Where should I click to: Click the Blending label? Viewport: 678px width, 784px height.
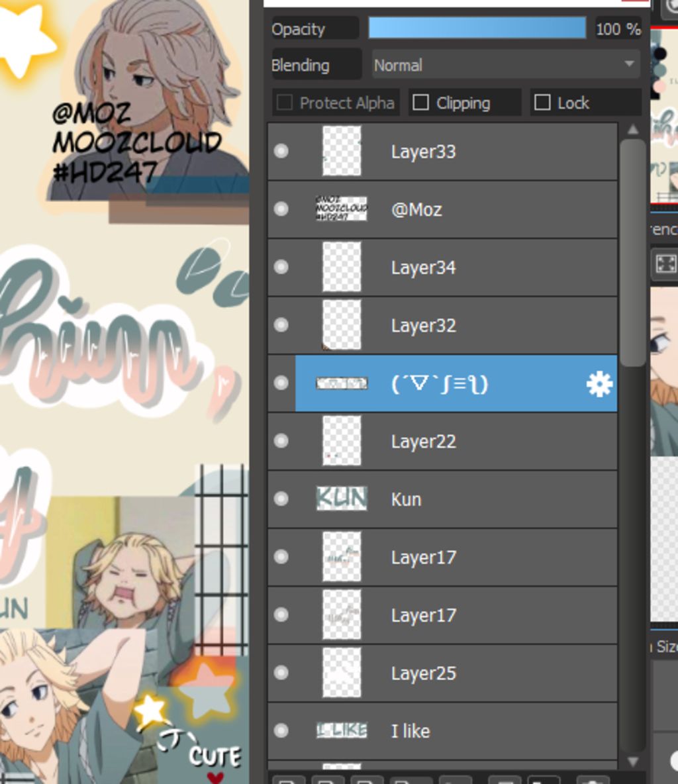coord(301,65)
